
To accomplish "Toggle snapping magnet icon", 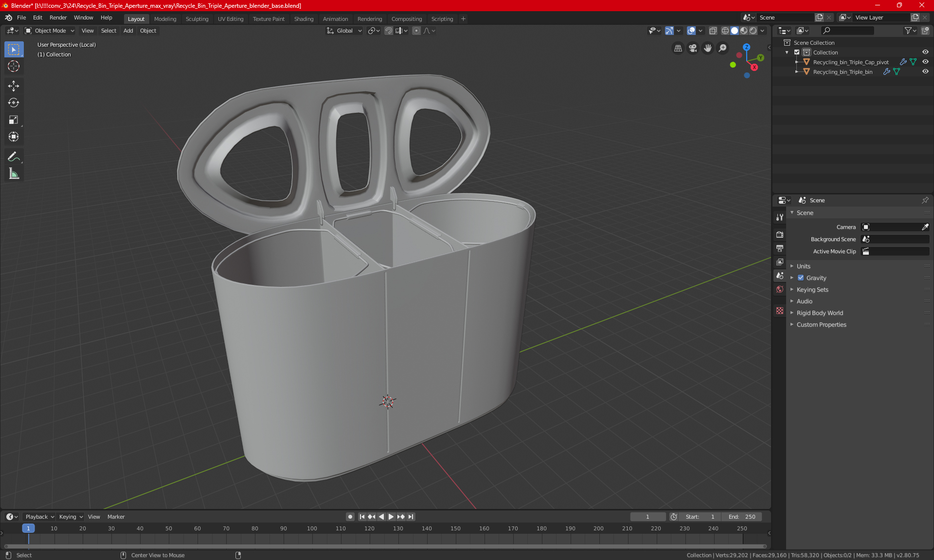I will coord(389,31).
